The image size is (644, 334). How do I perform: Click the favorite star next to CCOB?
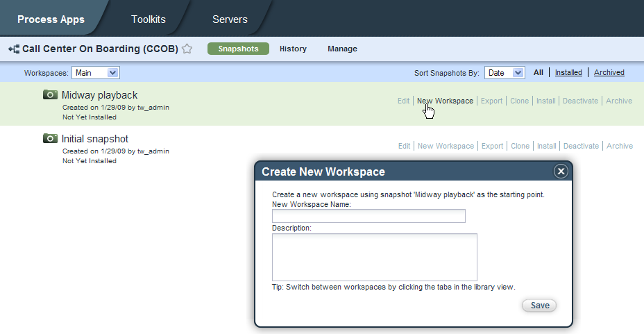click(x=187, y=49)
